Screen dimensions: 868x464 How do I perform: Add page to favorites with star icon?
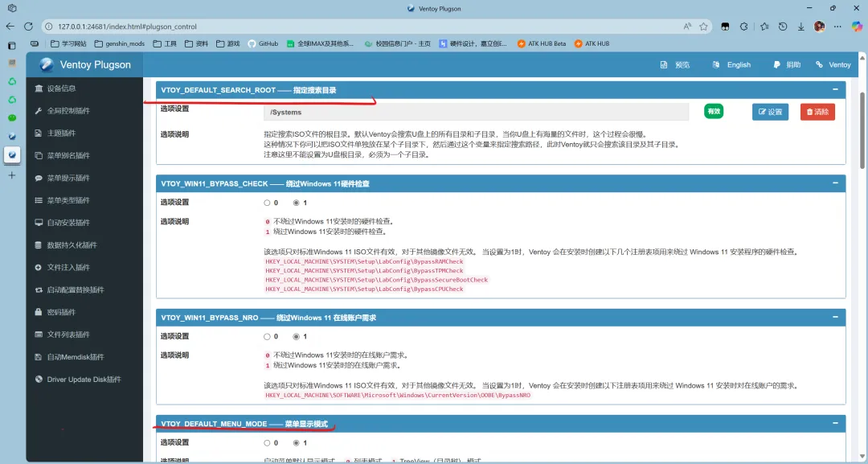[703, 26]
